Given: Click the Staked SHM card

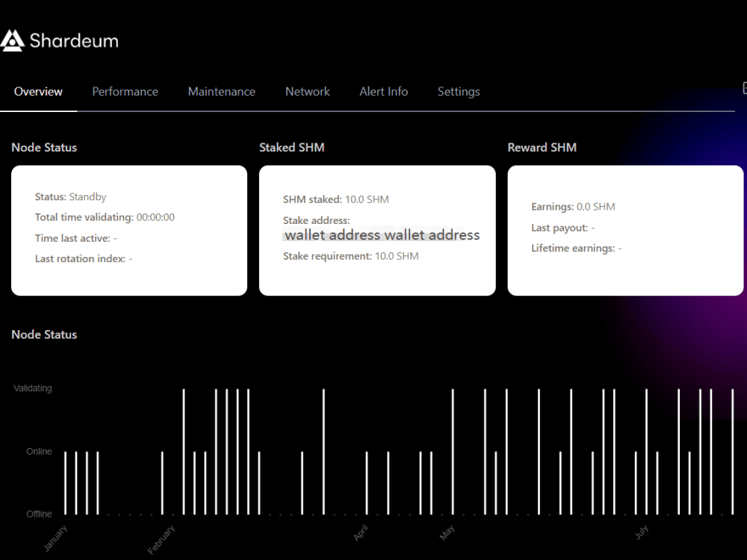Looking at the screenshot, I should point(377,230).
